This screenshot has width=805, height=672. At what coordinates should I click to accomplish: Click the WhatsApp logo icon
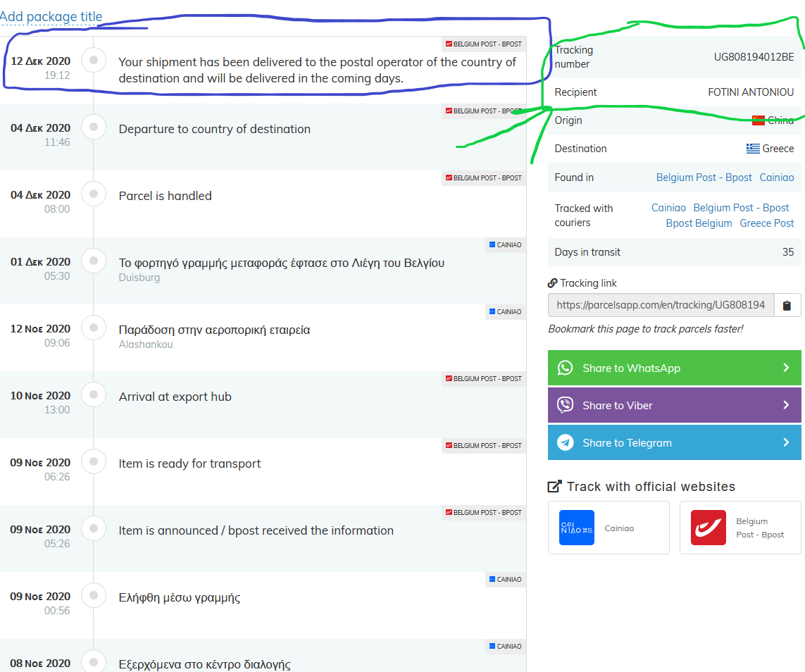[x=566, y=368]
